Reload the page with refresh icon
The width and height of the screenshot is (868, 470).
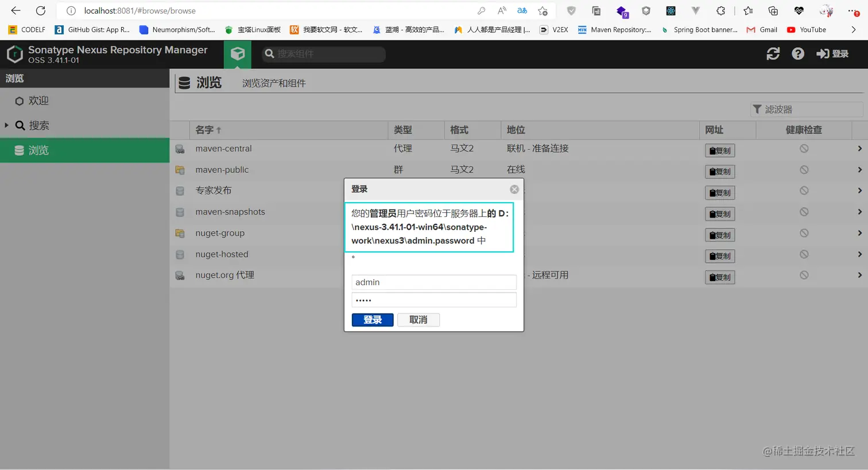click(41, 10)
